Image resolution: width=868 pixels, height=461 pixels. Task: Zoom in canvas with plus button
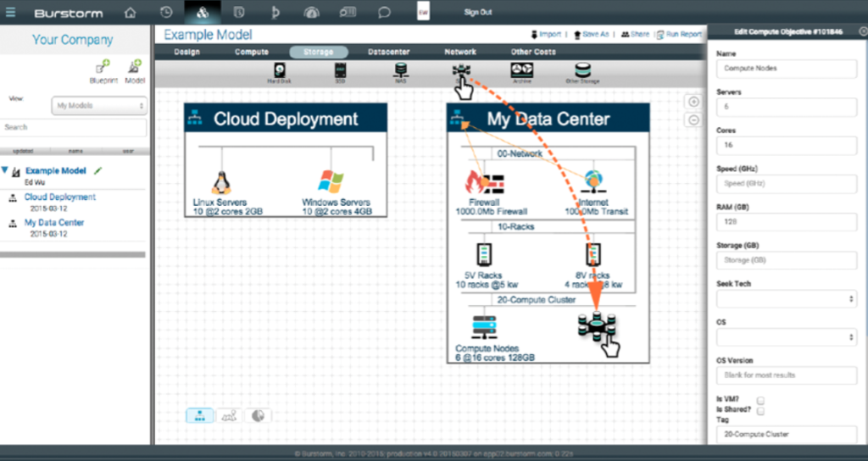pyautogui.click(x=693, y=102)
